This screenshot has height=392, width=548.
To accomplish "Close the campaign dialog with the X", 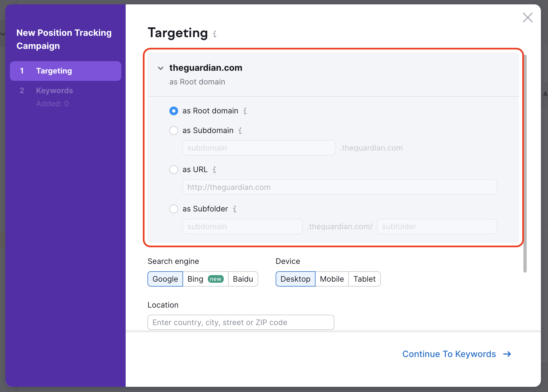I will (x=528, y=17).
